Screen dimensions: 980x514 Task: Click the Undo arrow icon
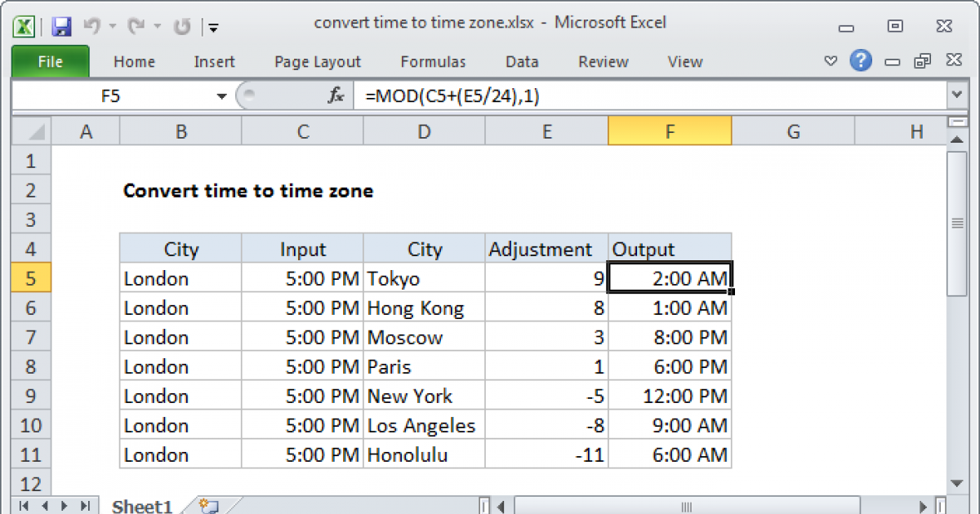[91, 26]
